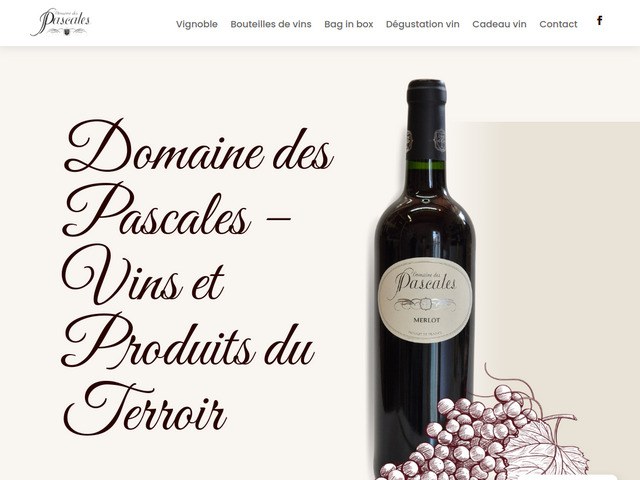
Task: Open the Contact page link
Action: click(558, 24)
